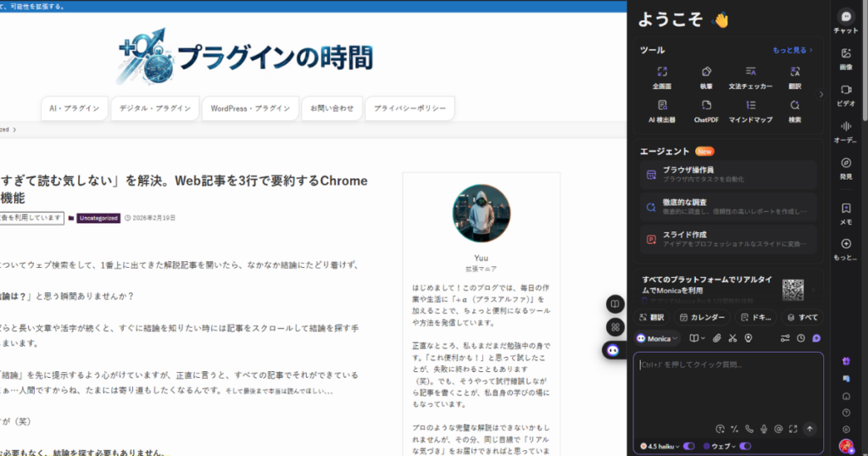Viewport: 868px width, 456px height.
Task: Toggle the ウェブ web search switch
Action: (745, 446)
